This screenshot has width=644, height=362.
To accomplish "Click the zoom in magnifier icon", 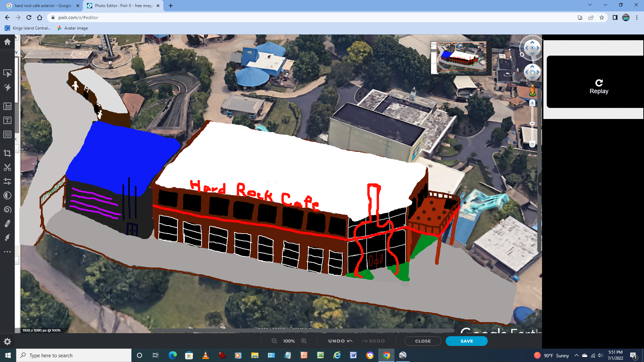I will (x=304, y=341).
